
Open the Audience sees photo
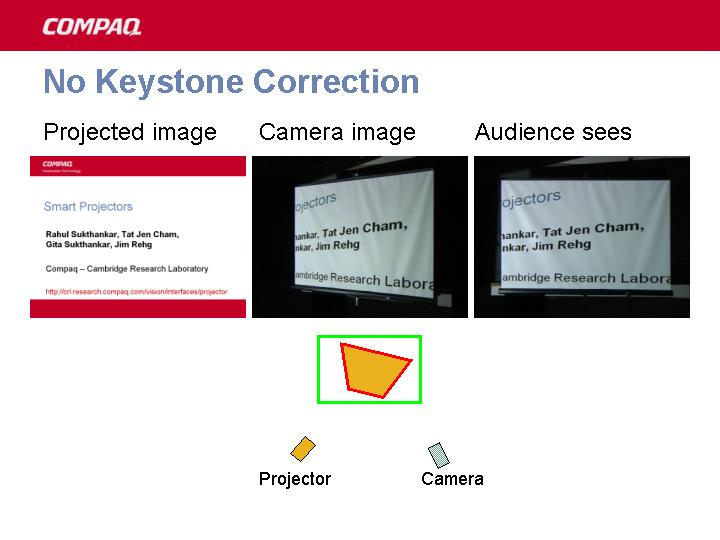(x=582, y=237)
